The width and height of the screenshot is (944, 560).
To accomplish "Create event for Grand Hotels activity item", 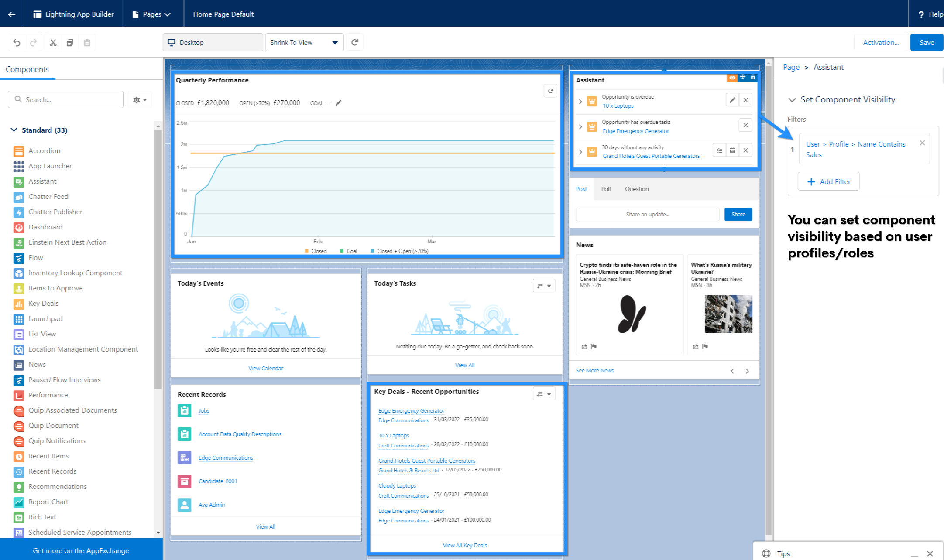I will point(732,150).
